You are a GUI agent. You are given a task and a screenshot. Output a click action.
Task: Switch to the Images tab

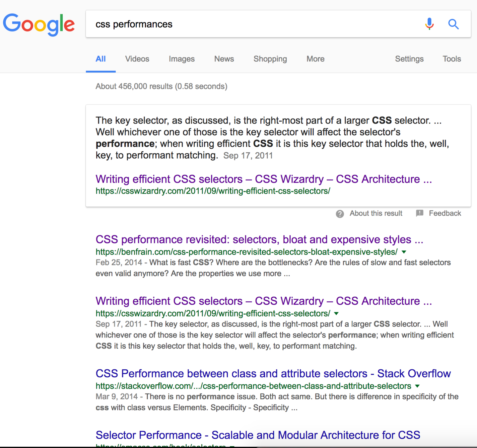tap(181, 59)
